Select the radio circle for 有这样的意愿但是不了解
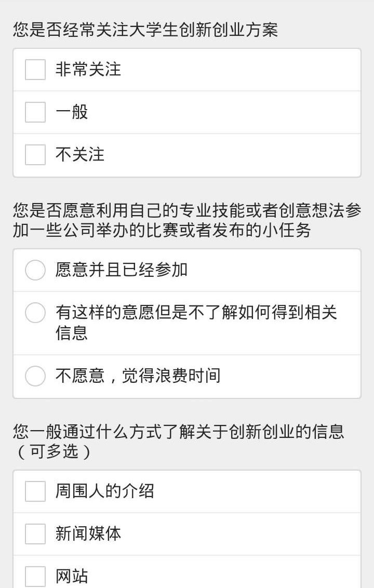The image size is (374, 588). (35, 313)
